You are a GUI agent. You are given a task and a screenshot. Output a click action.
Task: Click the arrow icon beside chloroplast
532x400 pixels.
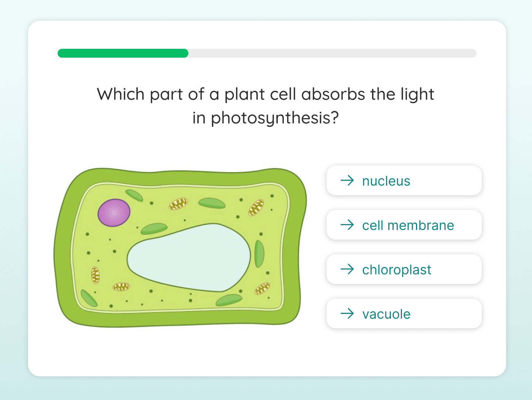pyautogui.click(x=347, y=270)
